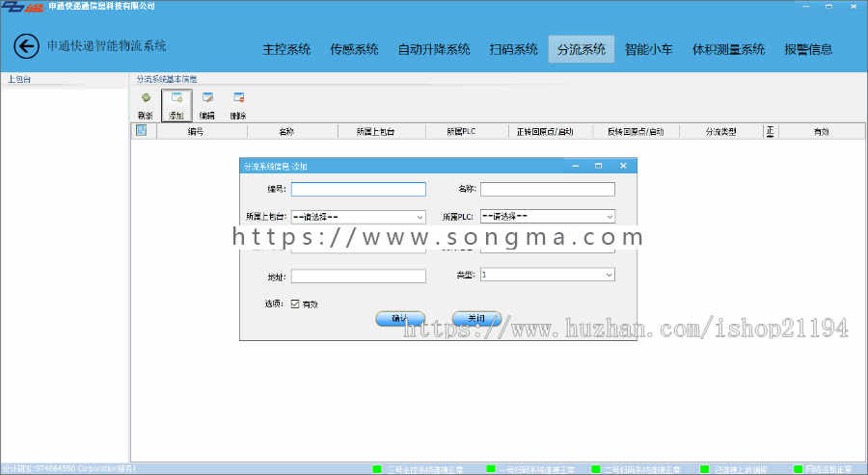The image size is (868, 475).
Task: Click the 反转回原点/启动 column header
Action: click(636, 131)
